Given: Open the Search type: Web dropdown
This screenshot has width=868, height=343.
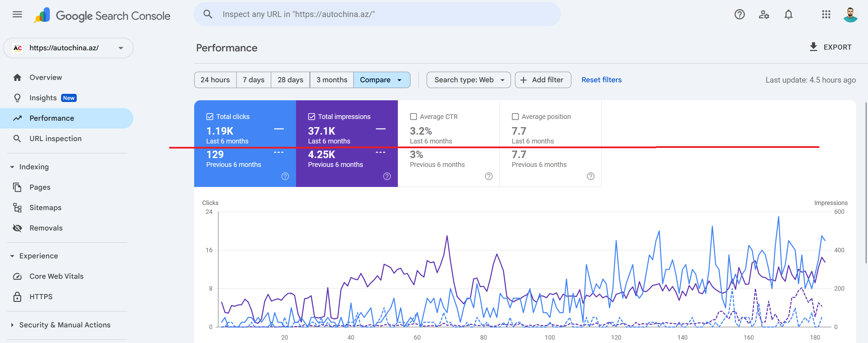Looking at the screenshot, I should (x=468, y=80).
